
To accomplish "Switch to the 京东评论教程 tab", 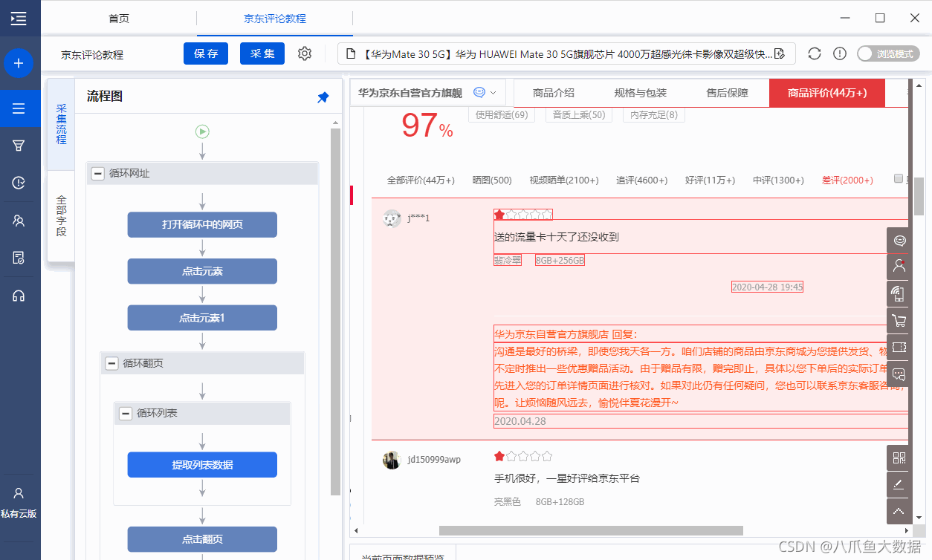I will [275, 19].
